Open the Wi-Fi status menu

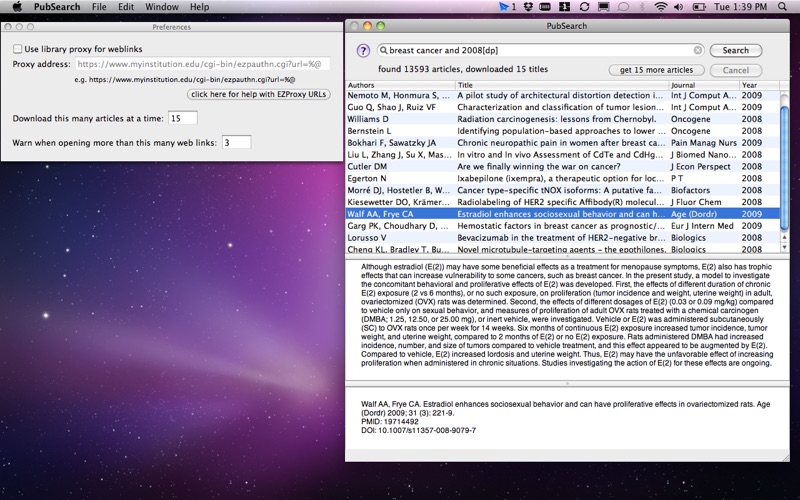point(661,7)
